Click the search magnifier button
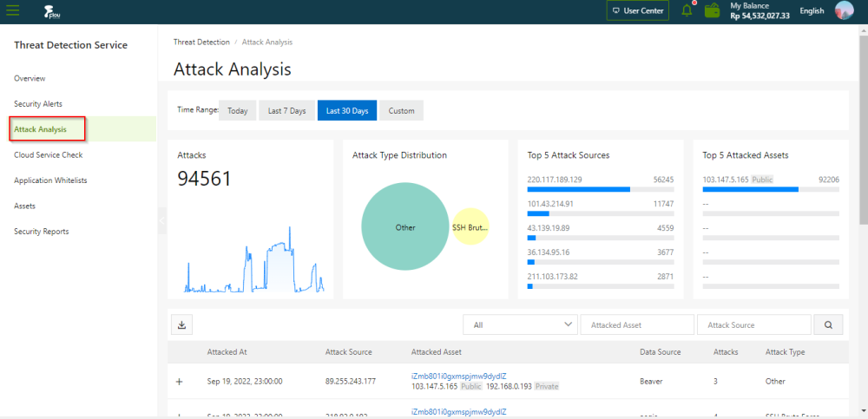The height and width of the screenshot is (419, 868). click(828, 325)
